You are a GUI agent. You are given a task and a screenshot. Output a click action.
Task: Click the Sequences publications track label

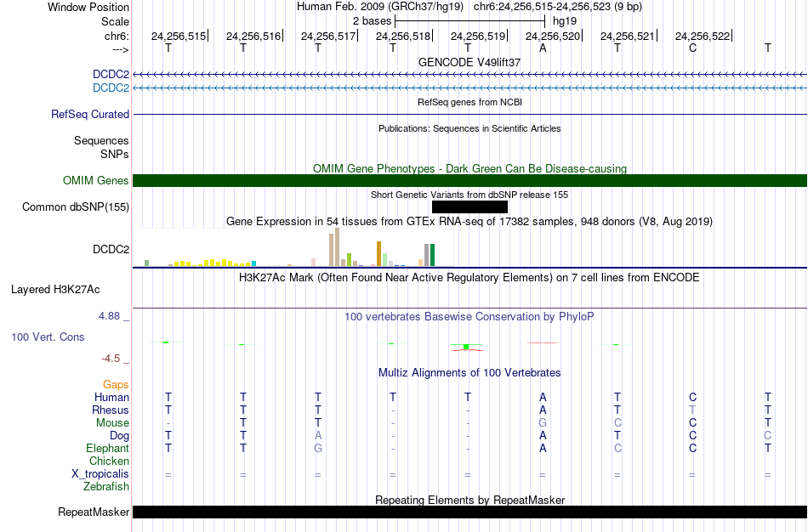pyautogui.click(x=101, y=140)
